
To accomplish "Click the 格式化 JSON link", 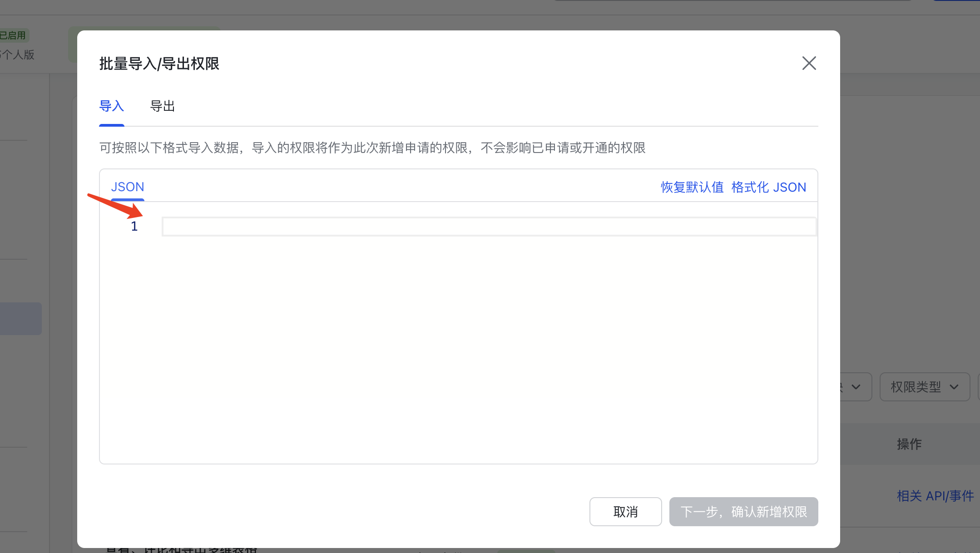I will 768,187.
